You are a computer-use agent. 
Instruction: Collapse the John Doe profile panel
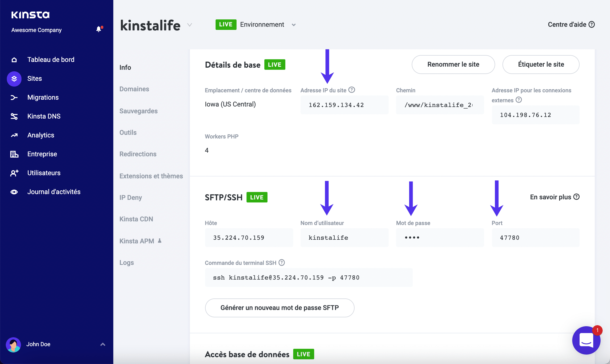coord(103,344)
